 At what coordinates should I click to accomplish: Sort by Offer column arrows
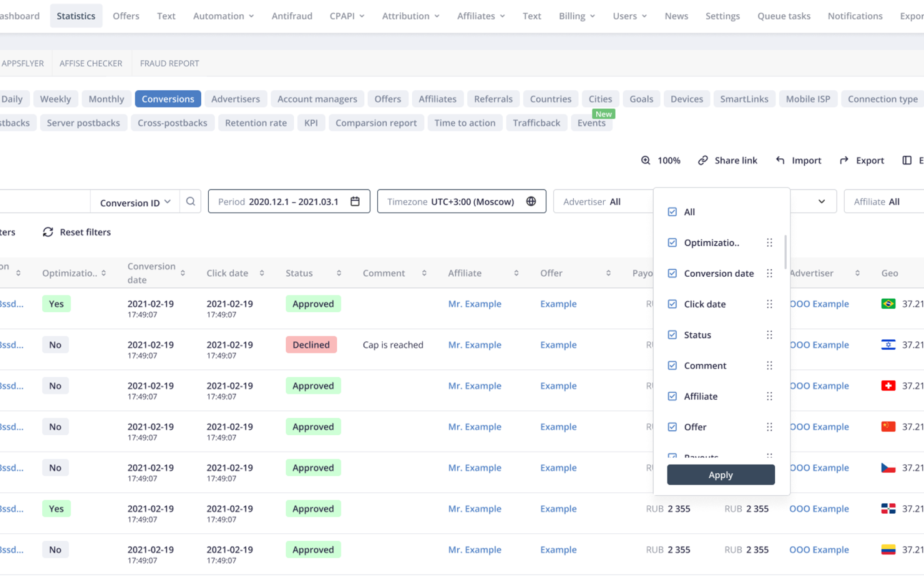(608, 273)
